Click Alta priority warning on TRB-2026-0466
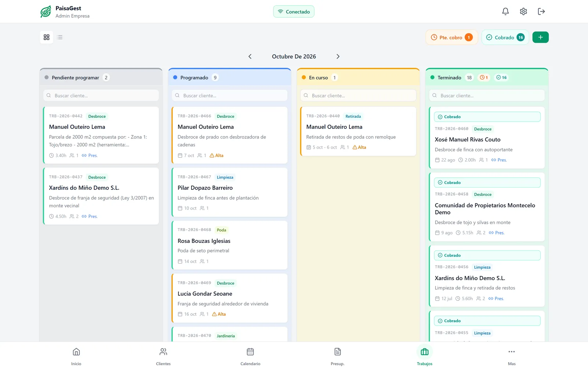The image size is (588, 368). click(216, 155)
